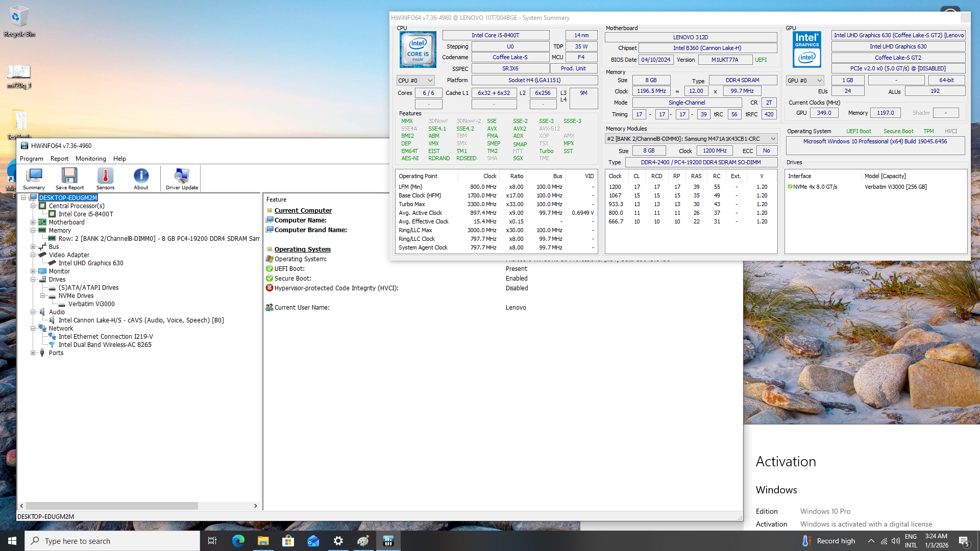Open the Sensors thermometer icon
980x551 pixels.
[x=105, y=178]
